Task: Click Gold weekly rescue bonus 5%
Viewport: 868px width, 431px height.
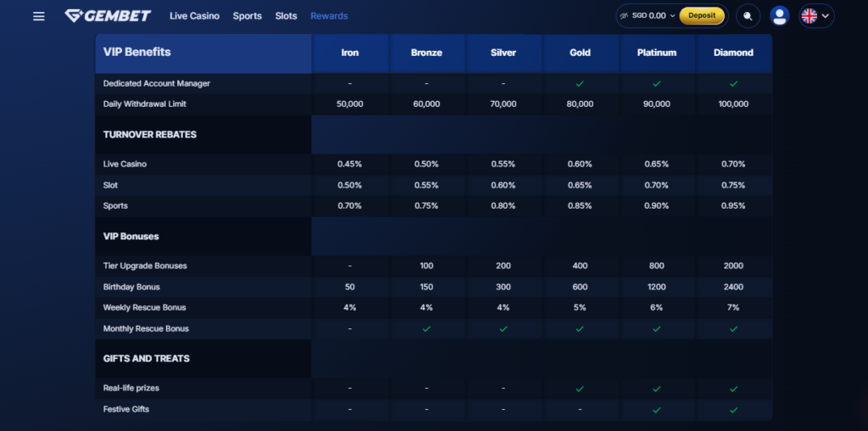Action: [x=580, y=307]
